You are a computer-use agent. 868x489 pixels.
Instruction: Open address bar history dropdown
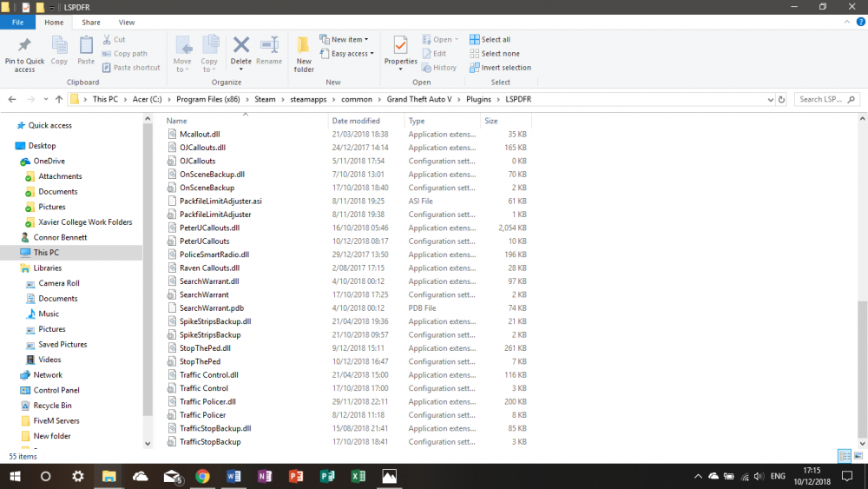pyautogui.click(x=771, y=99)
